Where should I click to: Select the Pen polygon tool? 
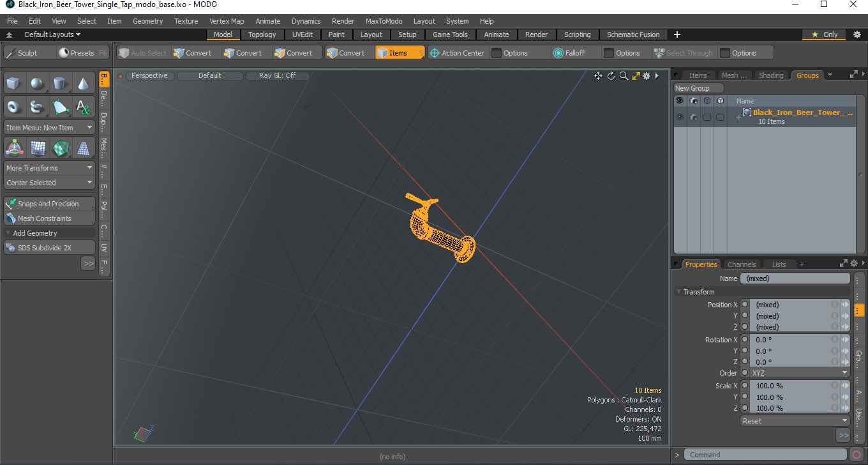61,107
